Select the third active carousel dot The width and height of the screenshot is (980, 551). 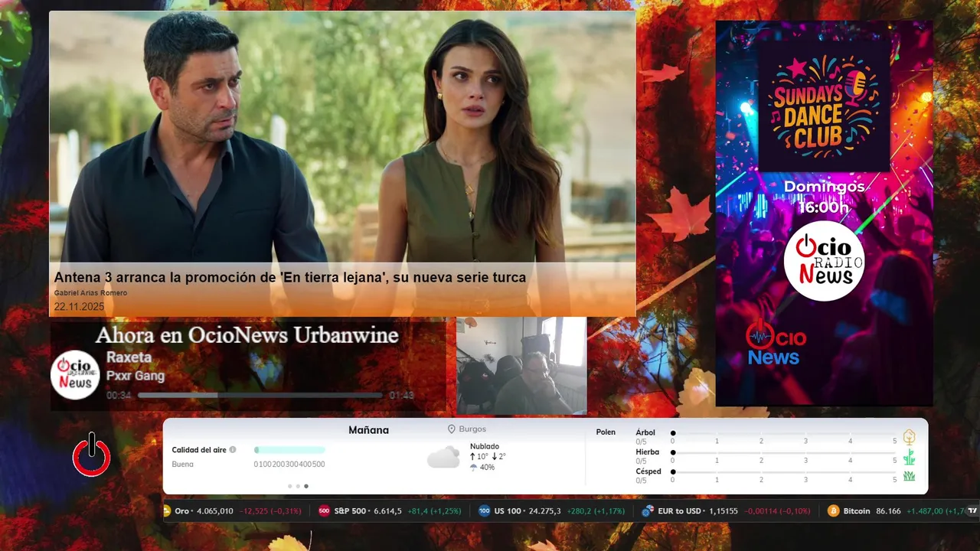306,486
